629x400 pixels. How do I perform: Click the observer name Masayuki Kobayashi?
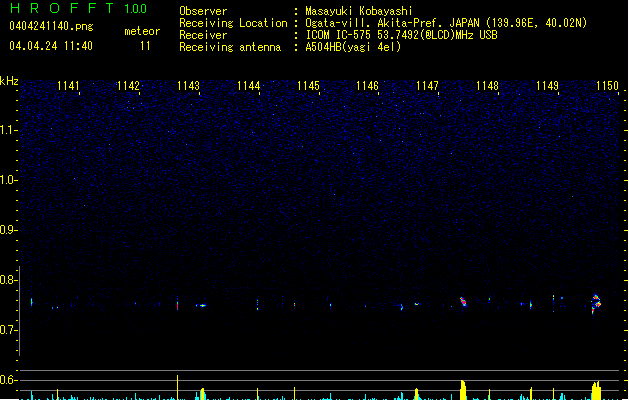coord(359,11)
